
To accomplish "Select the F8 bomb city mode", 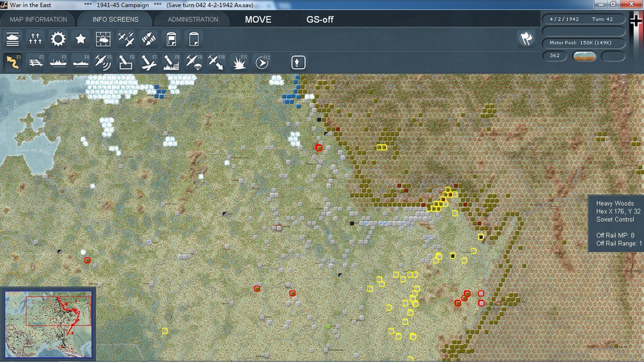I will [171, 62].
